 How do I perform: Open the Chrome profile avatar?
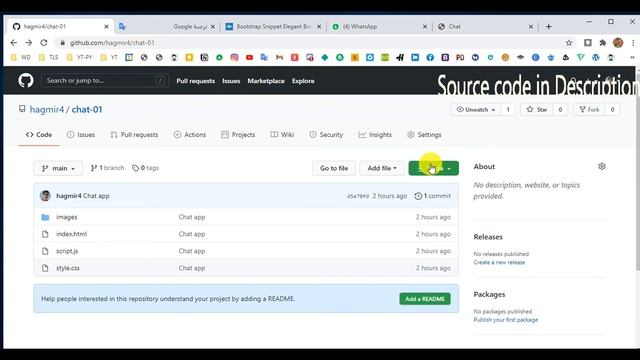coord(618,42)
